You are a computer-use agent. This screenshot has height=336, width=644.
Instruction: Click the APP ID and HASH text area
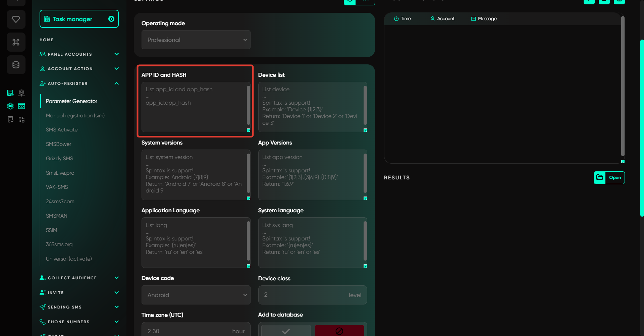[x=194, y=107]
